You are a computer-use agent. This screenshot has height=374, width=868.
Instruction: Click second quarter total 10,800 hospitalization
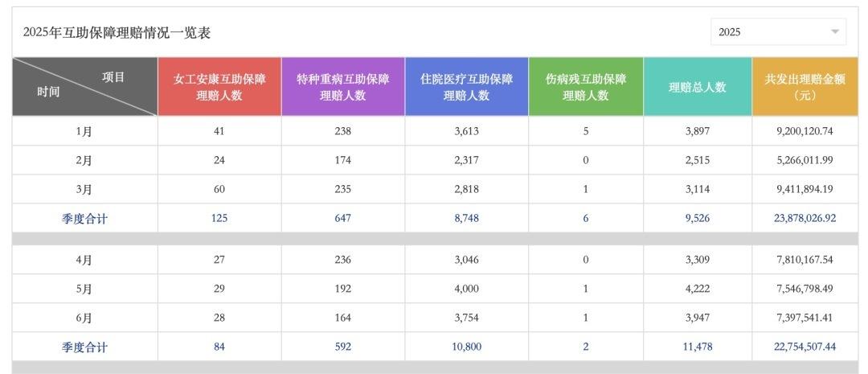pyautogui.click(x=466, y=347)
